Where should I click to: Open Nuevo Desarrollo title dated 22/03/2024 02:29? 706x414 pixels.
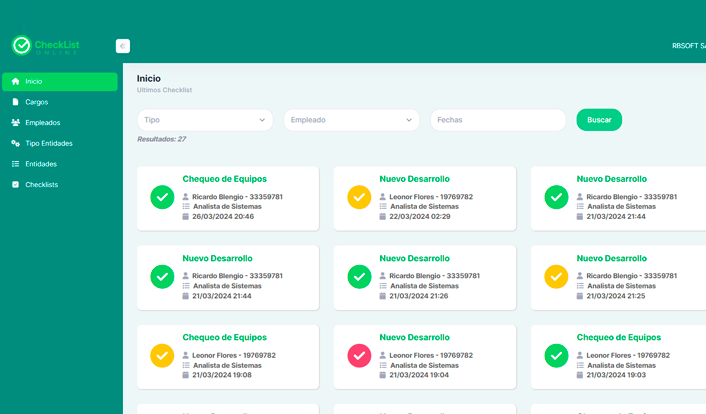(415, 179)
